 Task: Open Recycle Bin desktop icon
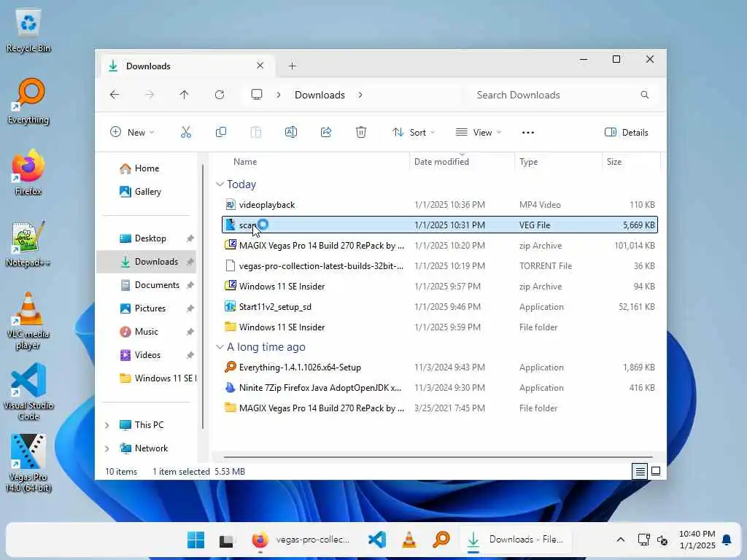tap(28, 31)
